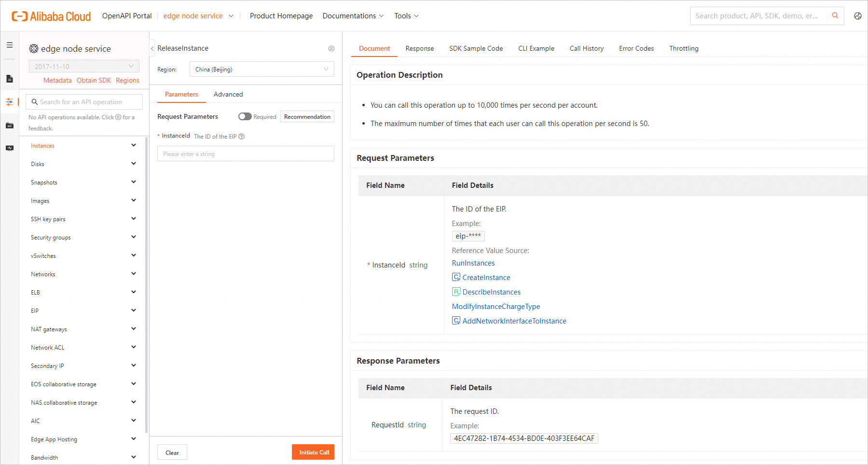868x465 pixels.
Task: Click the feedback face icon beside ReleaseInstance
Action: 331,48
